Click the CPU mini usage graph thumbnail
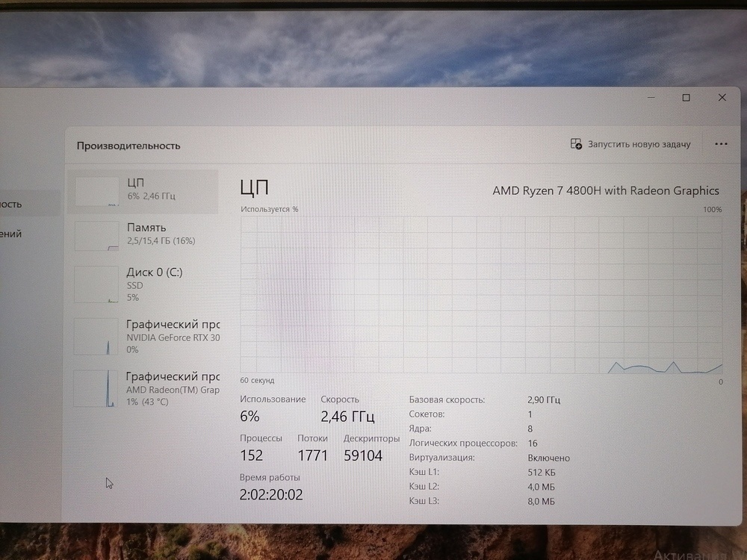The image size is (747, 560). coord(97,192)
